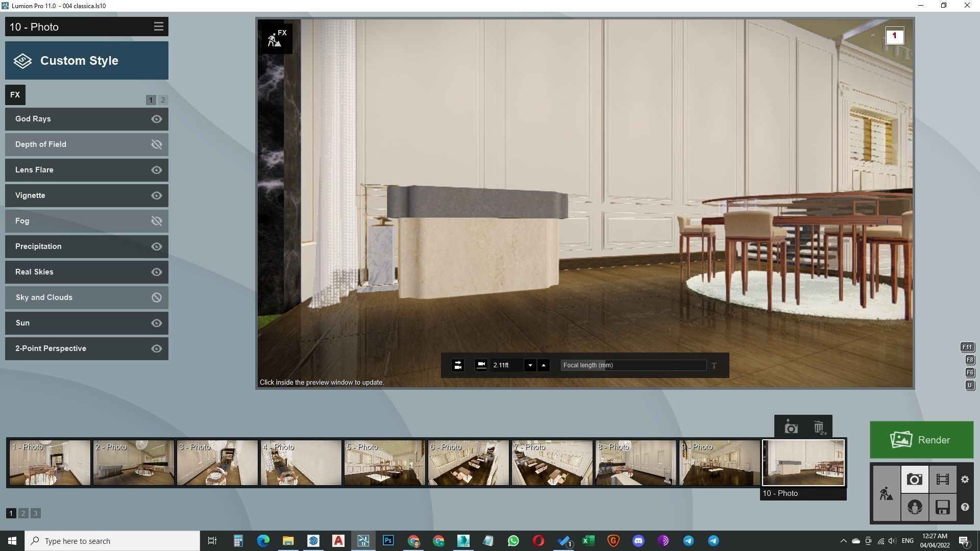This screenshot has height=551, width=980.
Task: Click the T type-in icon next to focal length
Action: point(714,365)
